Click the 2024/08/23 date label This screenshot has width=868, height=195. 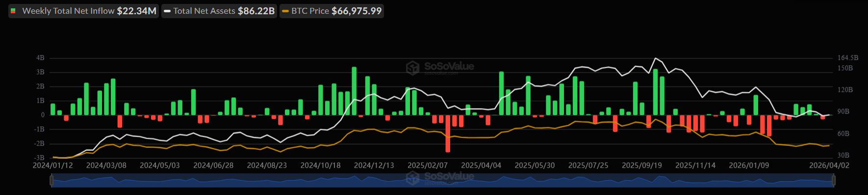[x=267, y=166]
